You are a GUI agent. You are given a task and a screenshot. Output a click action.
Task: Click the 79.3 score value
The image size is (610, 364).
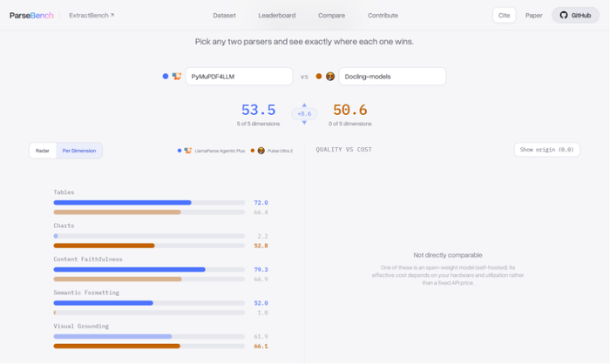click(261, 269)
